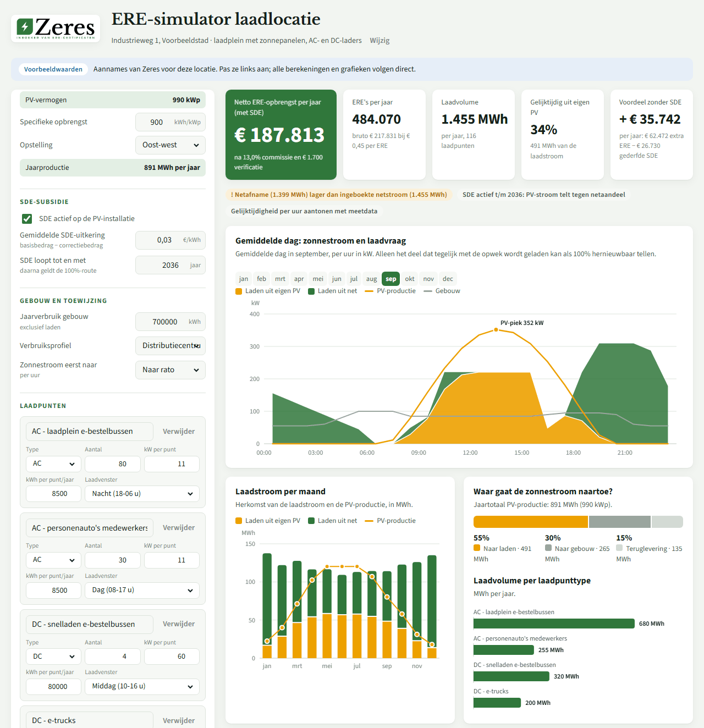Click the DC - e-trucks name field
This screenshot has height=728, width=704.
tap(90, 720)
